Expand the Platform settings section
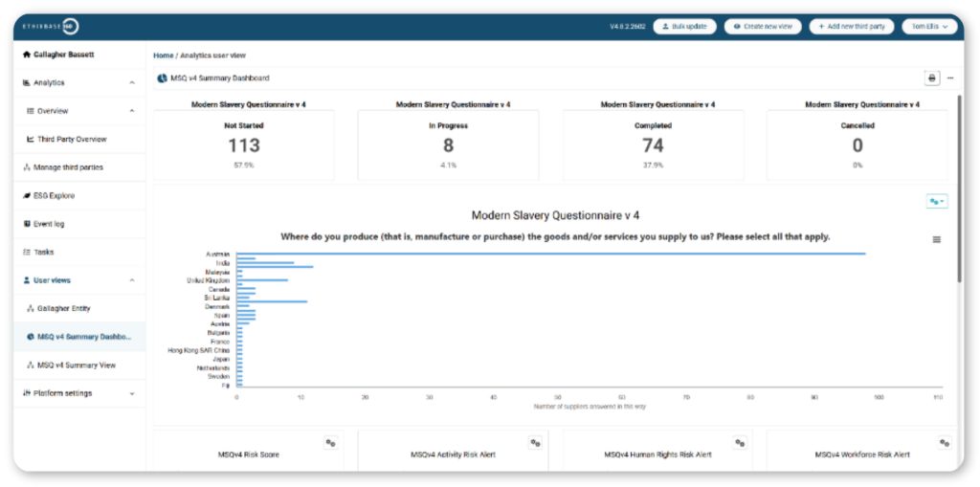 coord(131,393)
